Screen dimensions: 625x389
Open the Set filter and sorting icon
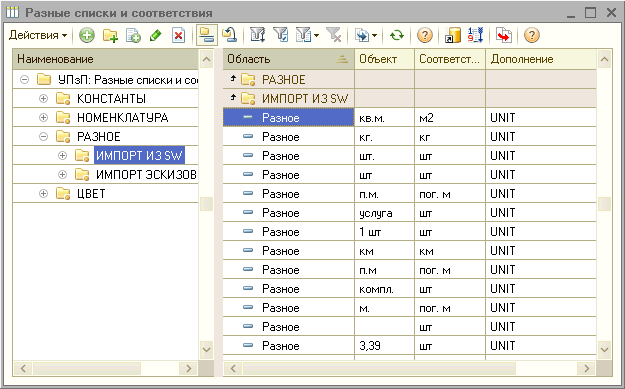pyautogui.click(x=257, y=35)
